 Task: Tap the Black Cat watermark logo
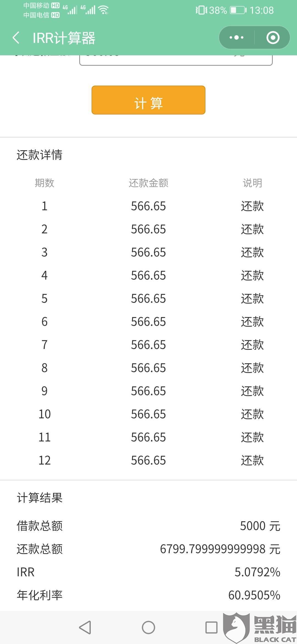[260, 628]
